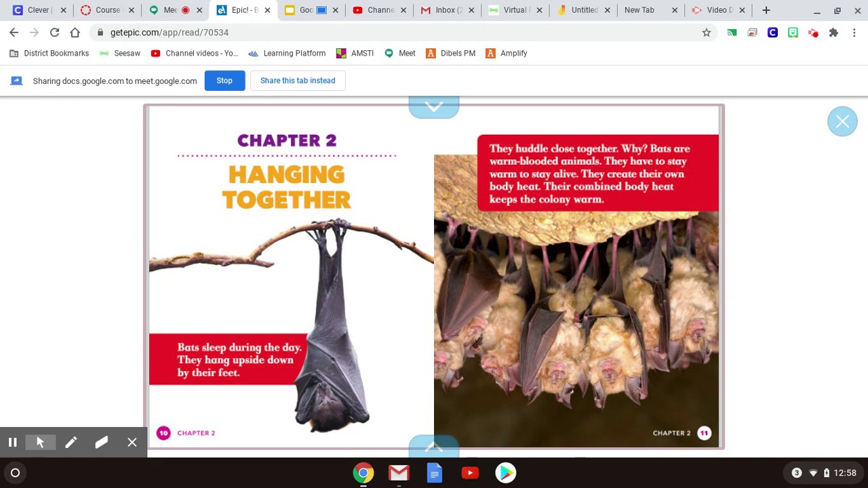Screen dimensions: 868x488
Task: Click the 'They huddle close together' text box
Action: pos(597,174)
